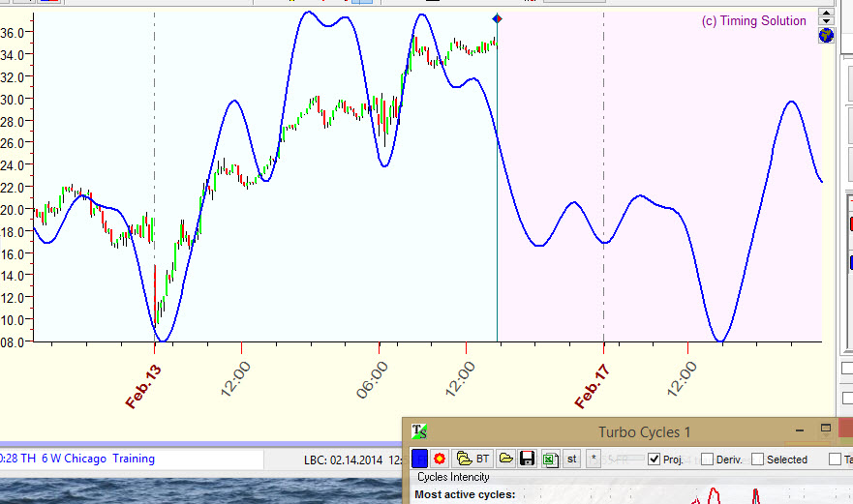Enable the Deriv. checkbox
The image size is (853, 504).
[707, 459]
